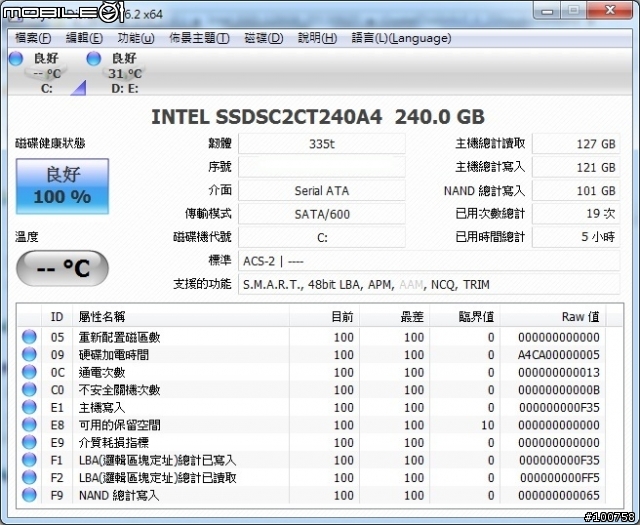Click the 最差 column header
The height and width of the screenshot is (525, 640).
coord(395,316)
